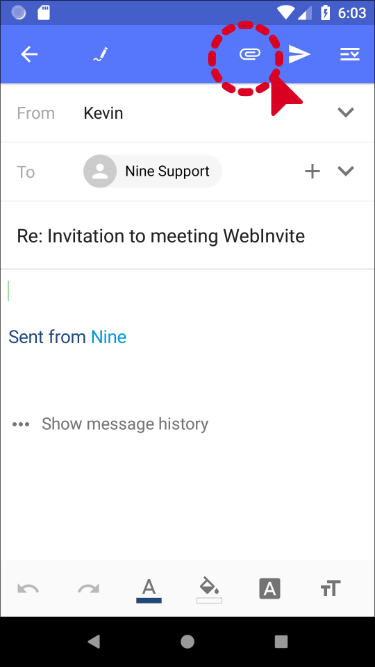This screenshot has height=667, width=375.
Task: Open the options menu icon in the header
Action: [x=350, y=54]
